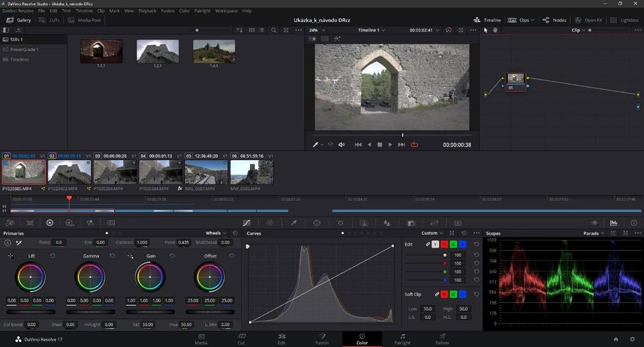Click the Offset color wheel

coord(210,276)
